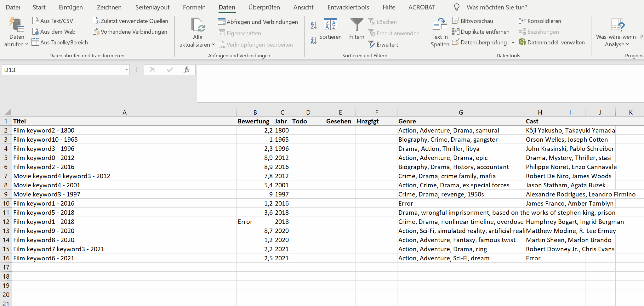Click the cancel X in formula bar
644x306 pixels.
152,70
